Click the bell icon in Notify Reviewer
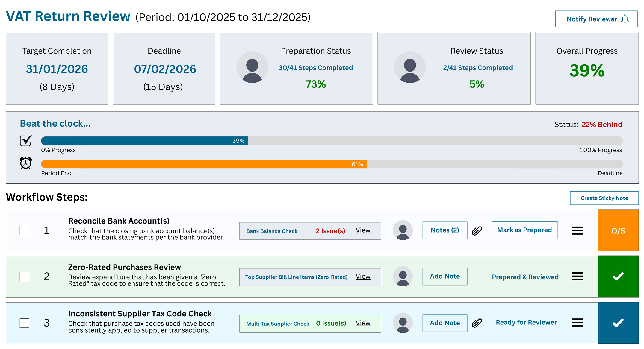Image resolution: width=644 pixels, height=349 pixels. click(x=625, y=19)
